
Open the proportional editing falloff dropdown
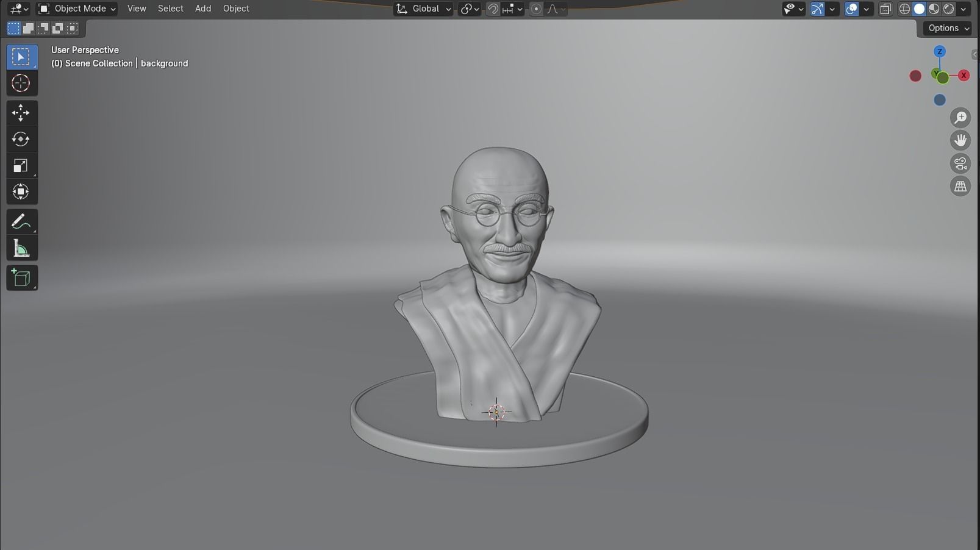556,9
